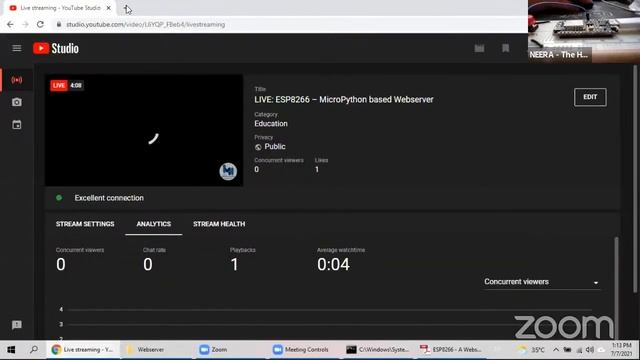Click the lock icon in address bar
The image size is (640, 360).
[x=59, y=24]
